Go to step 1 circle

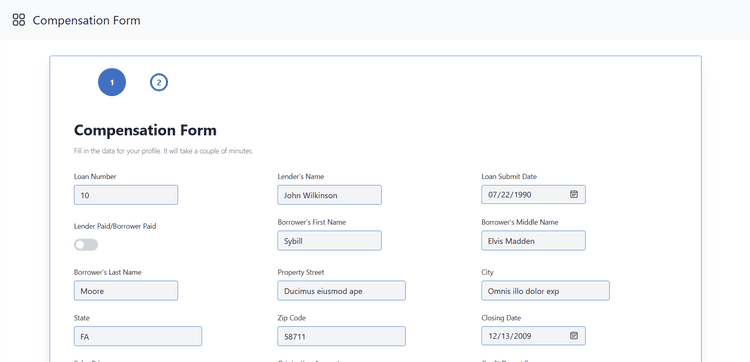tap(112, 82)
